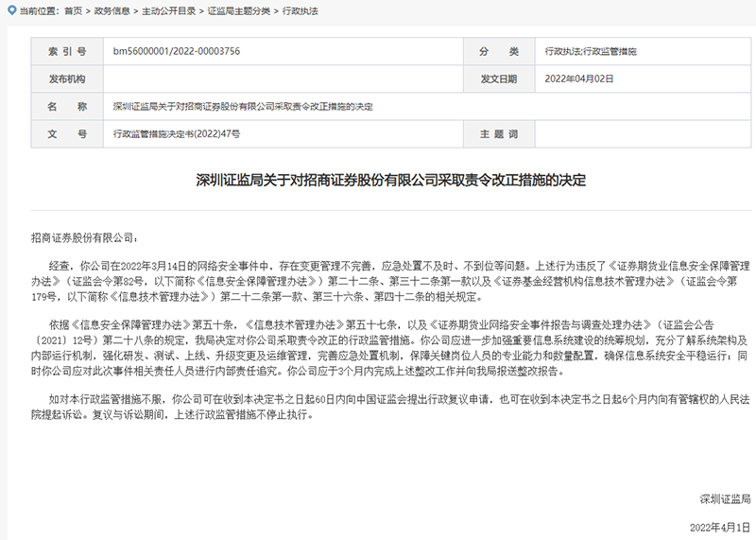Go to 政务信息 breadcrumb

coord(112,11)
